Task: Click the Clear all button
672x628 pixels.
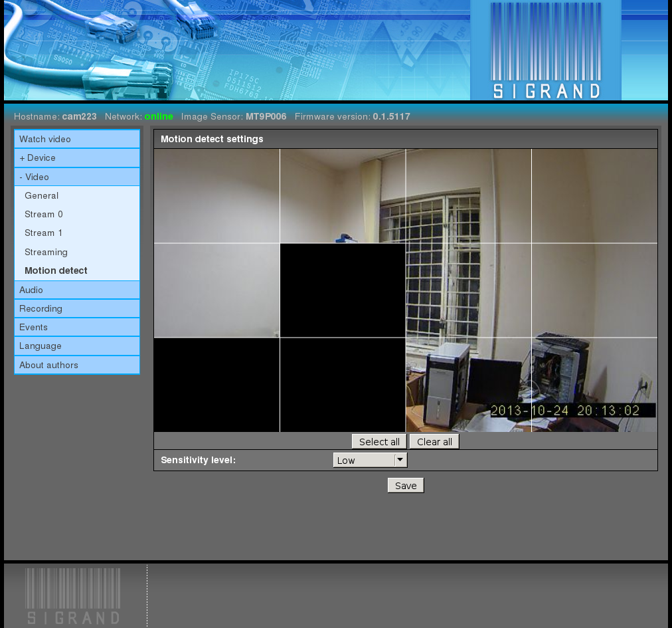Action: (434, 442)
